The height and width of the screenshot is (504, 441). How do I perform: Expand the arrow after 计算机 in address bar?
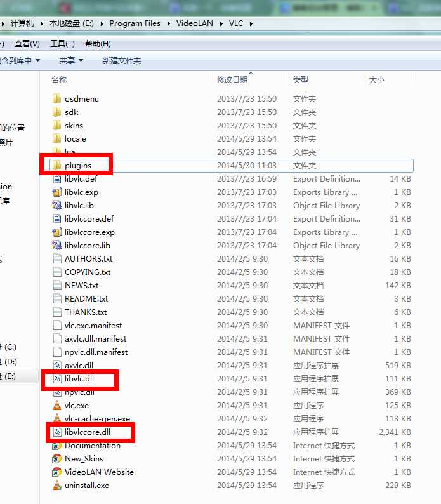point(42,23)
